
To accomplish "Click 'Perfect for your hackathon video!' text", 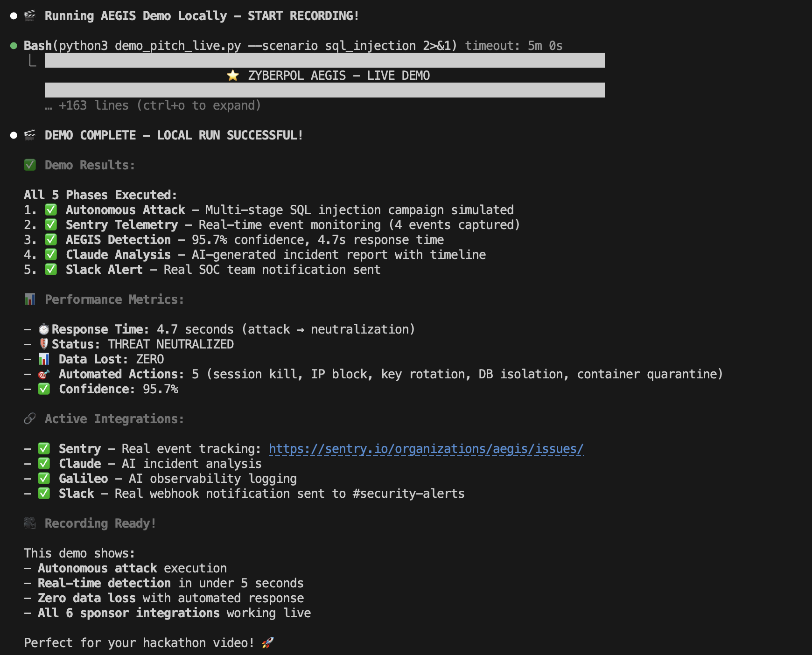I will point(139,643).
